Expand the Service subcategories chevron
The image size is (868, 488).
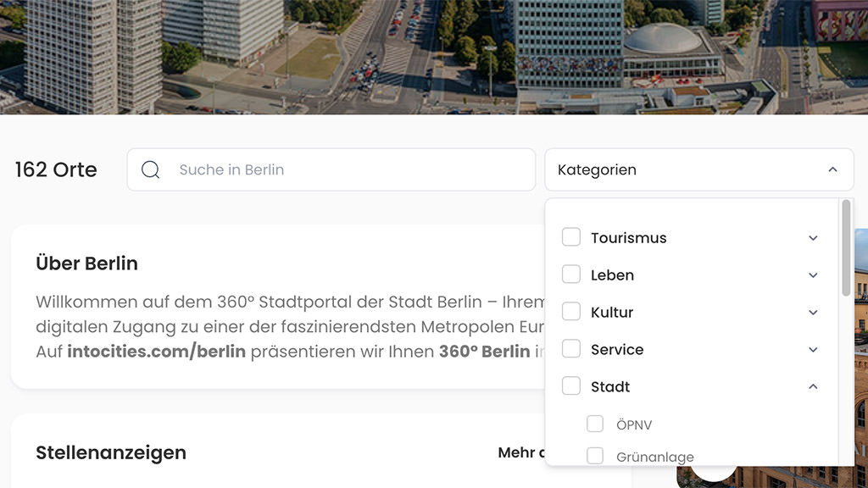(813, 350)
